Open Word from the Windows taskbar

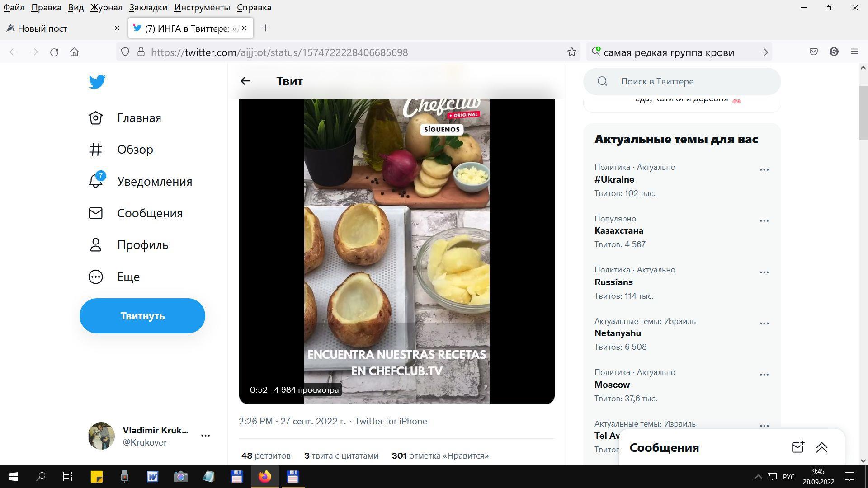[x=153, y=477]
